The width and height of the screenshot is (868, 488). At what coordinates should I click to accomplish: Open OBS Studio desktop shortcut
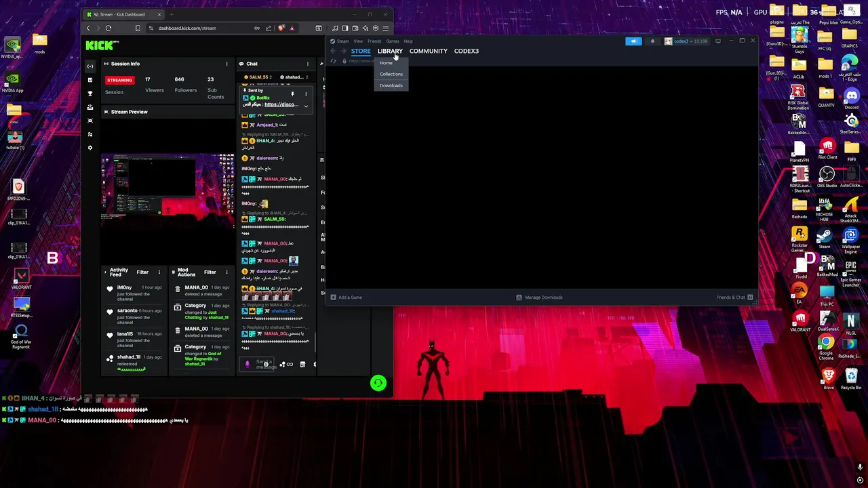pyautogui.click(x=827, y=178)
